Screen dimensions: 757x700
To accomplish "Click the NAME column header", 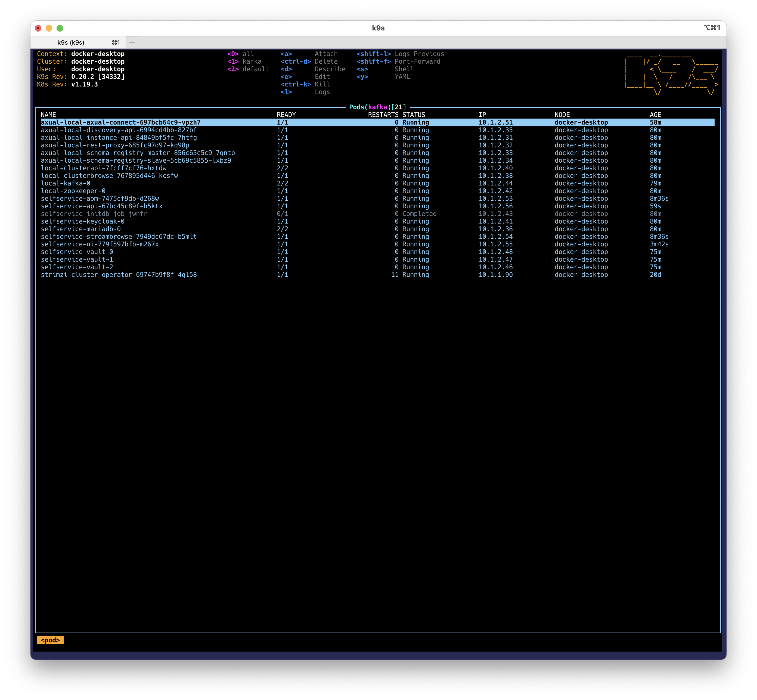I will tap(48, 115).
